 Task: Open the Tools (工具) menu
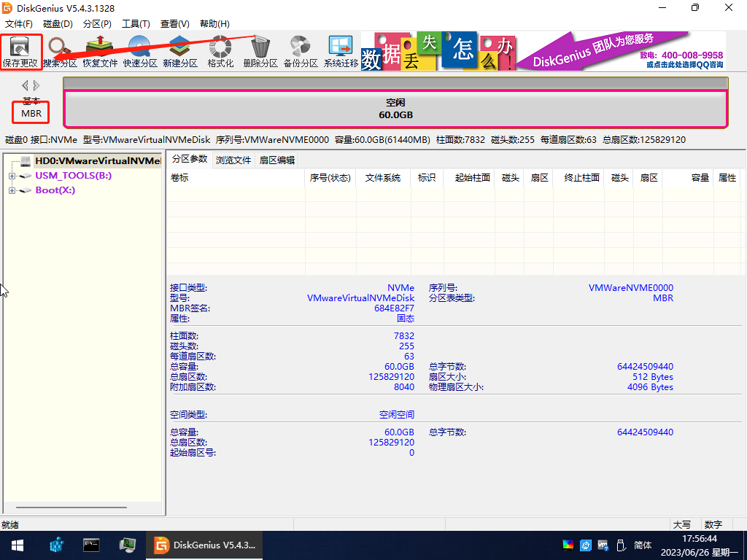[x=136, y=24]
